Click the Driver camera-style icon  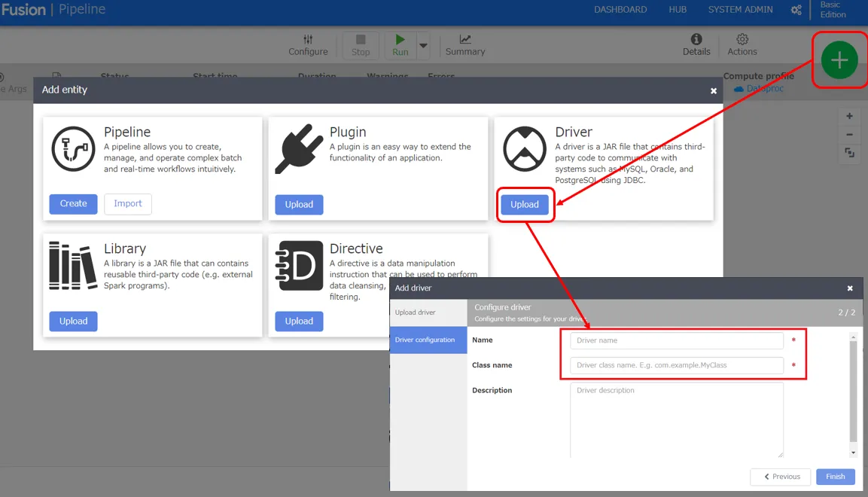(524, 148)
